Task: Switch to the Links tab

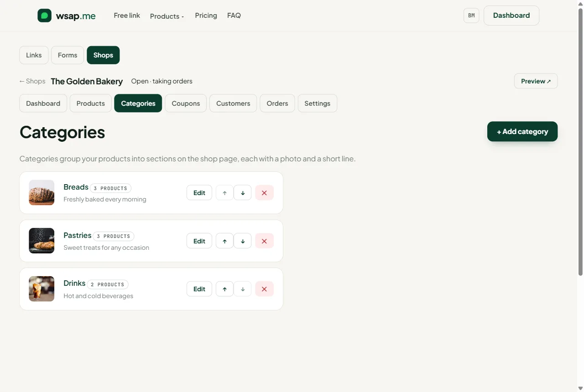Action: pyautogui.click(x=34, y=55)
